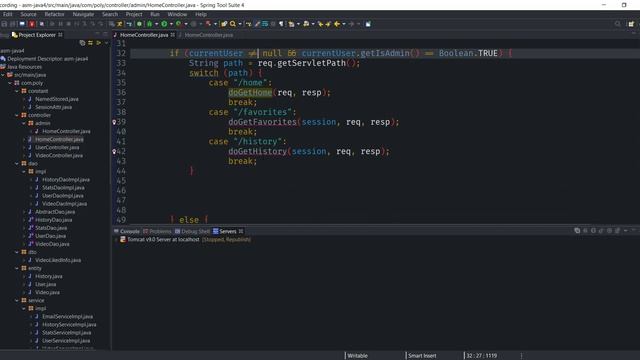640x360 pixels.
Task: Toggle the marker on line 39
Action: pos(114,122)
